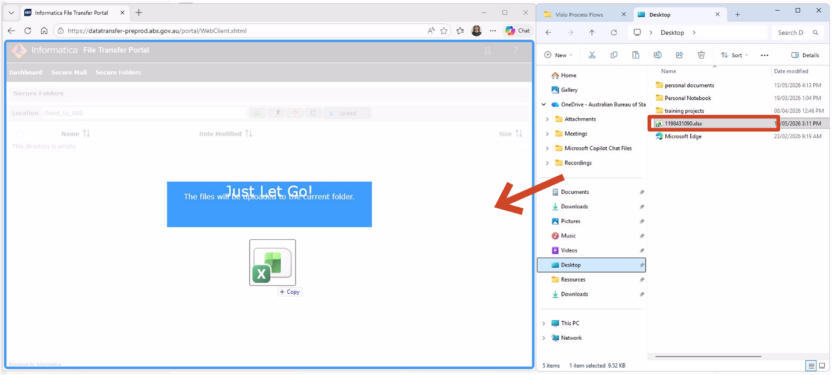Go back in File Explorer
This screenshot has height=375, width=832.
pyautogui.click(x=549, y=32)
